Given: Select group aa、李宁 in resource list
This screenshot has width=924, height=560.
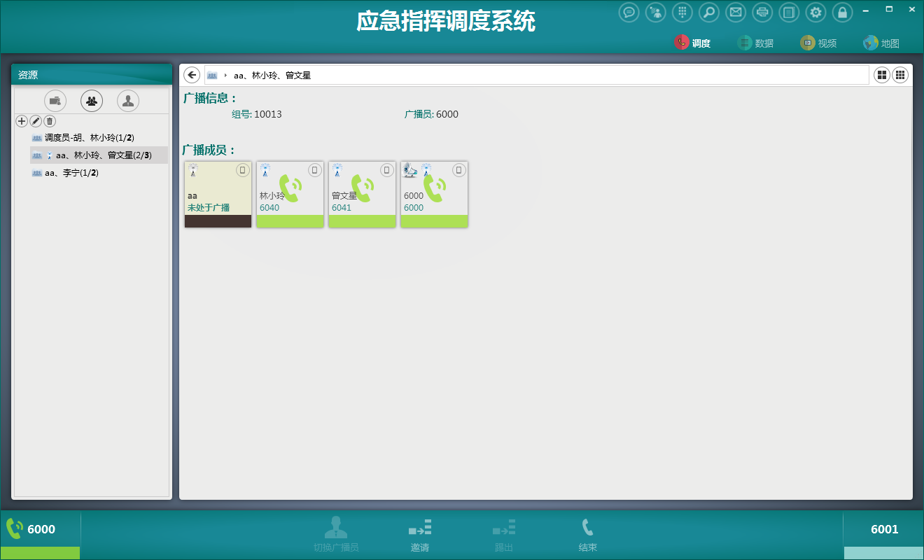Looking at the screenshot, I should (71, 173).
